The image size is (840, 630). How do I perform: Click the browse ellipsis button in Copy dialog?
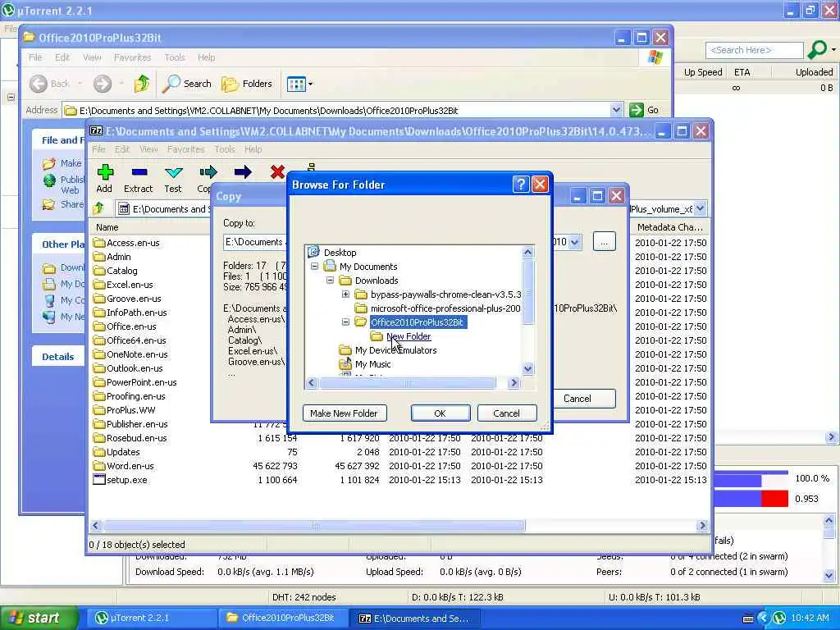pos(604,242)
